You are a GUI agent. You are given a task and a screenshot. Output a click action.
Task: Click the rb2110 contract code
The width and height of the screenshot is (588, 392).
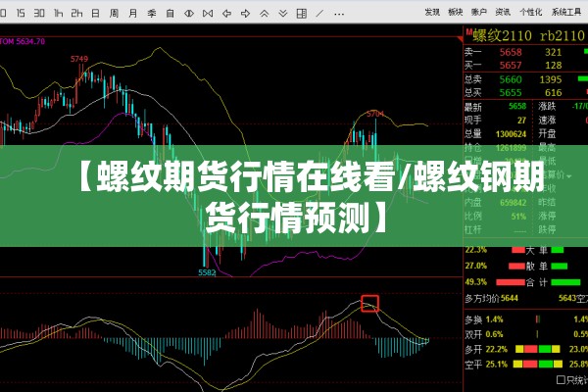(x=563, y=35)
